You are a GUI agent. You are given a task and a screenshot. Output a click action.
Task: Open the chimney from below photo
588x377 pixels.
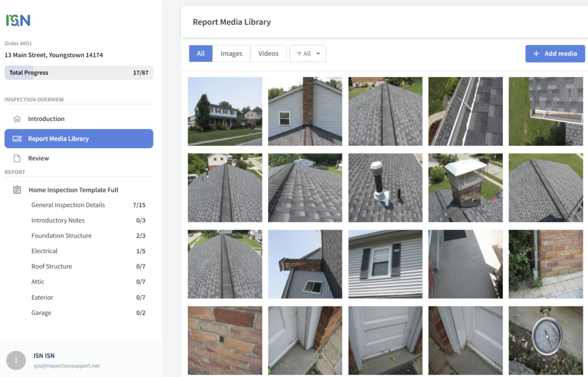click(x=305, y=264)
